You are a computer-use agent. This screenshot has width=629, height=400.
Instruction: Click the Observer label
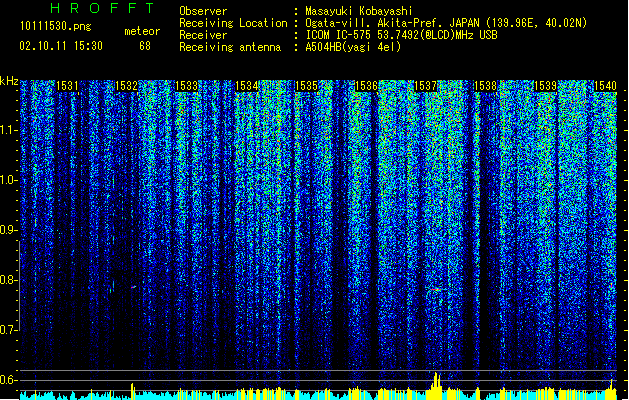tap(203, 11)
